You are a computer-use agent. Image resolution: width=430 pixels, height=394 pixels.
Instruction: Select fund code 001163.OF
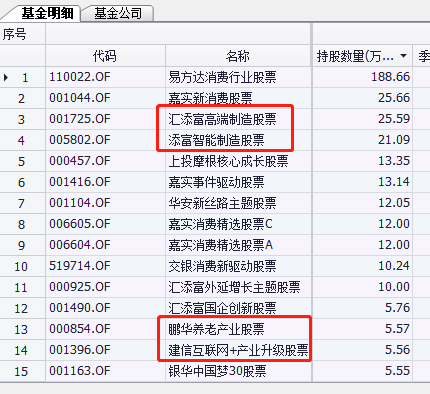(80, 371)
